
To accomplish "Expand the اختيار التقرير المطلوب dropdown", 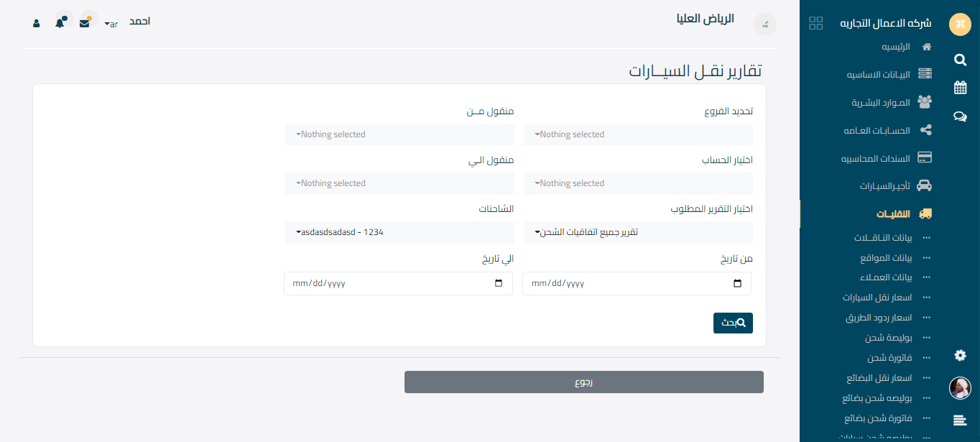I will pyautogui.click(x=638, y=232).
